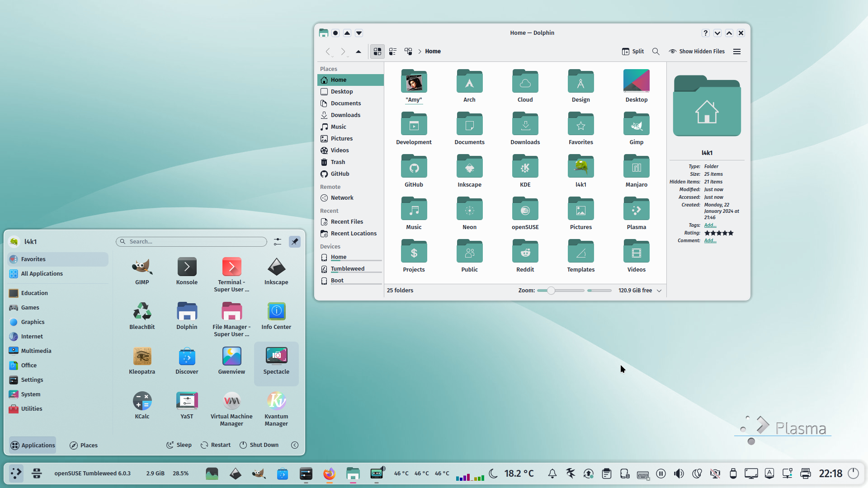Click Dolphin keep-below title bar button
Viewport: 868px width, 488px height.
[x=359, y=33]
